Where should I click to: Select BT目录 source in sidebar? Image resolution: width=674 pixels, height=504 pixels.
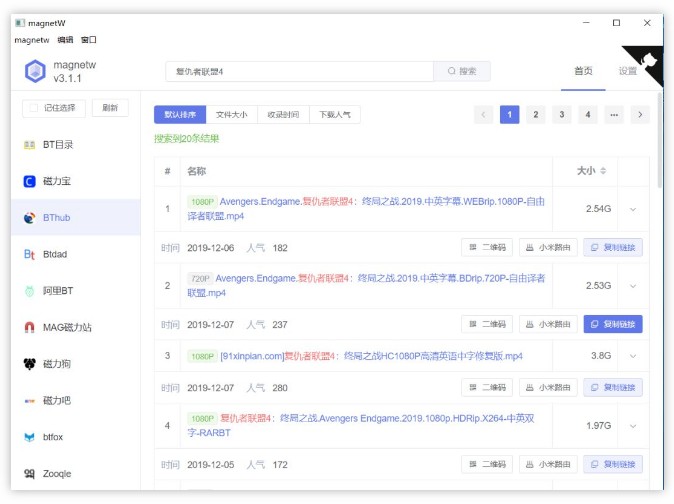(x=76, y=145)
